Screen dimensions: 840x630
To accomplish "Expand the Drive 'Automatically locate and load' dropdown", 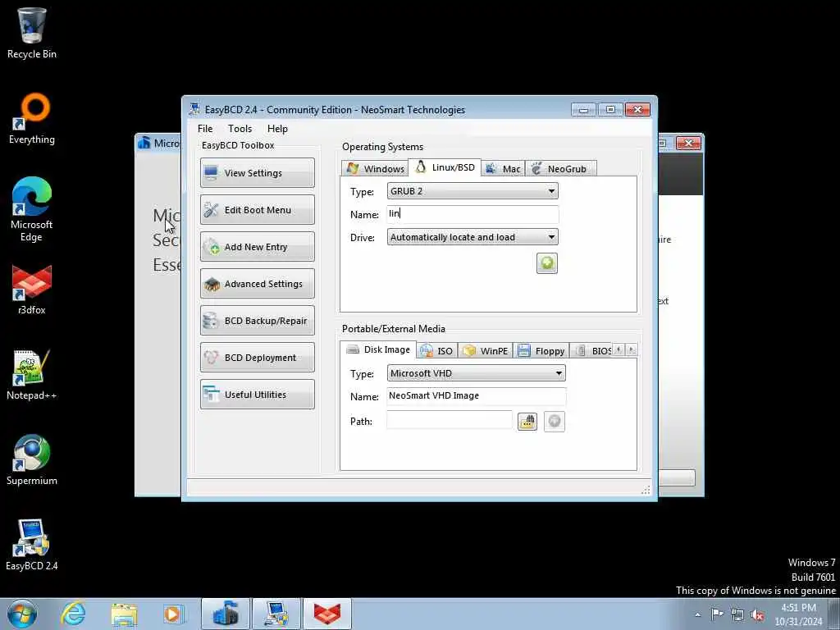I will point(472,237).
